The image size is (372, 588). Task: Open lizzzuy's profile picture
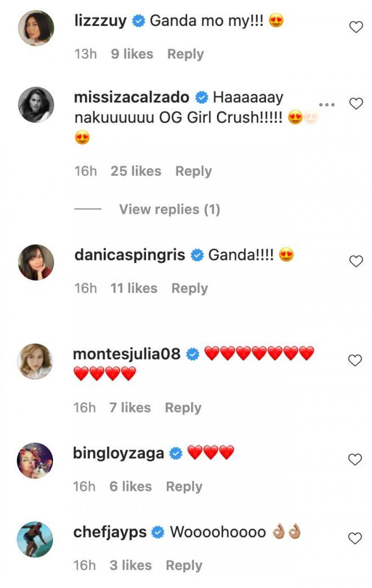pos(36,27)
